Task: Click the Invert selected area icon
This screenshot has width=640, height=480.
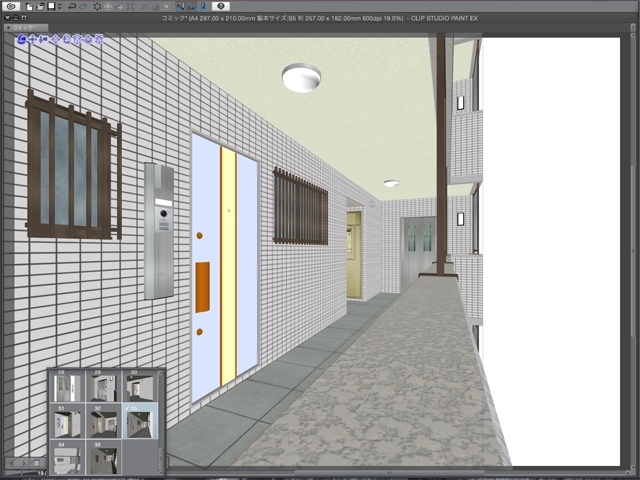Action: (x=155, y=7)
